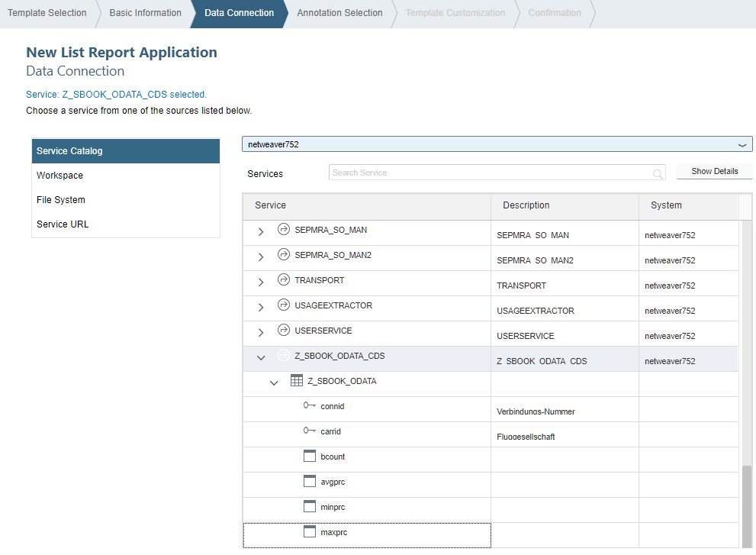Collapse the Z_SBOOK_ODATA_CDS service node
The width and height of the screenshot is (756, 555).
click(x=261, y=357)
